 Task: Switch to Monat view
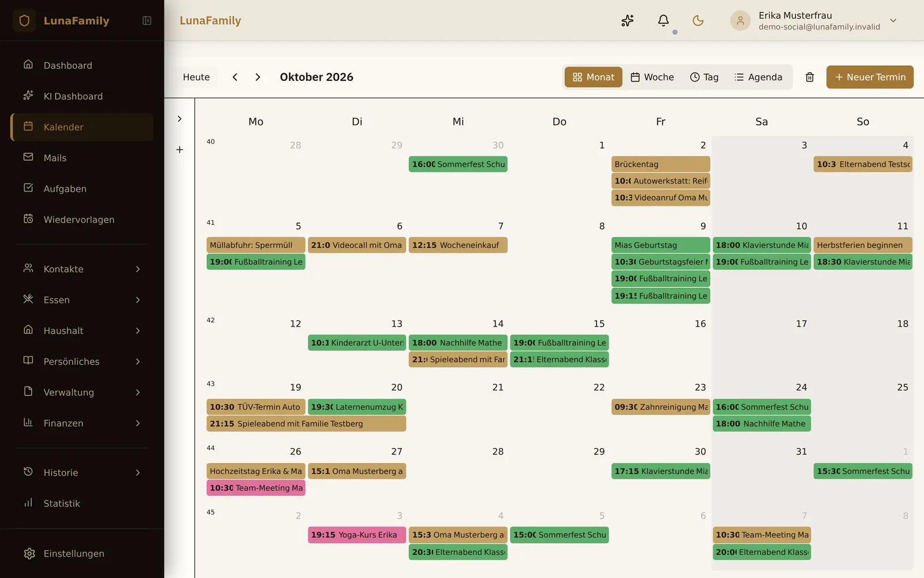pos(594,77)
